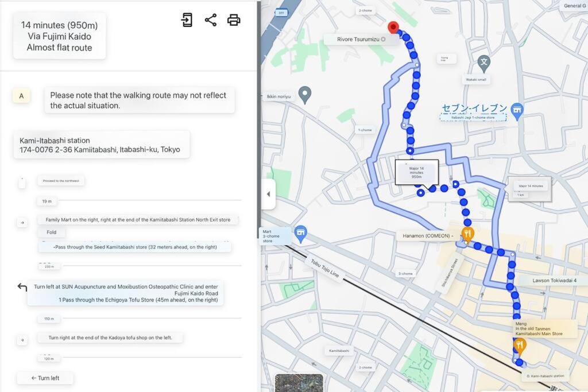588x392 pixels.
Task: Open the Mart 3-chome store shop marker
Action: [300, 232]
